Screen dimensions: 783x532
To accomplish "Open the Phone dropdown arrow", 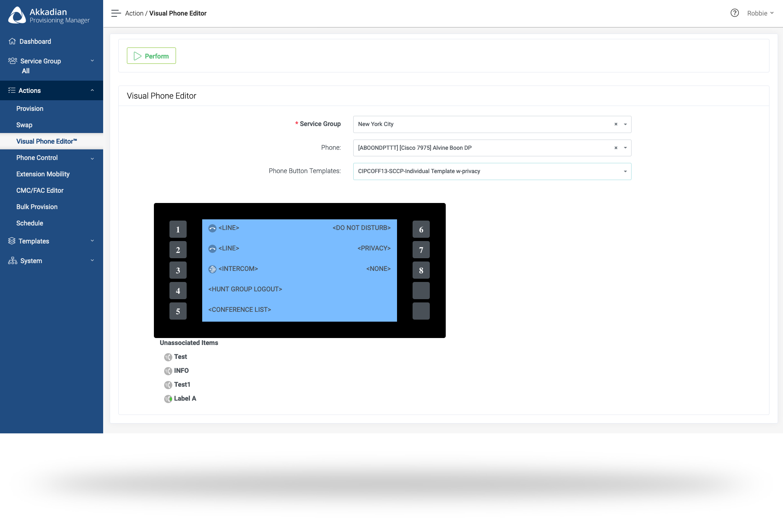I will point(625,148).
